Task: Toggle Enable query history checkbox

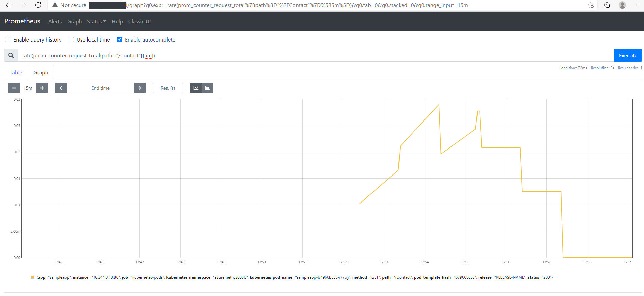Action: 8,39
